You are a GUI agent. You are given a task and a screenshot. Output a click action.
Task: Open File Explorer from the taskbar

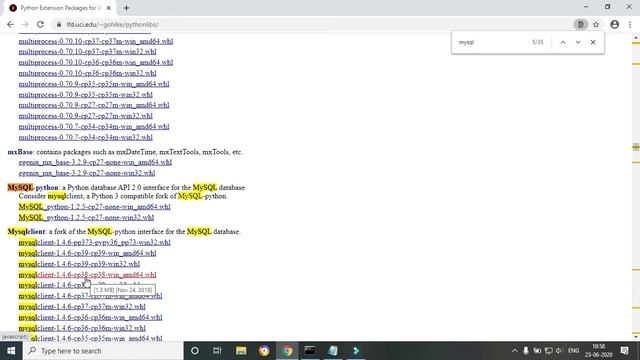click(241, 351)
